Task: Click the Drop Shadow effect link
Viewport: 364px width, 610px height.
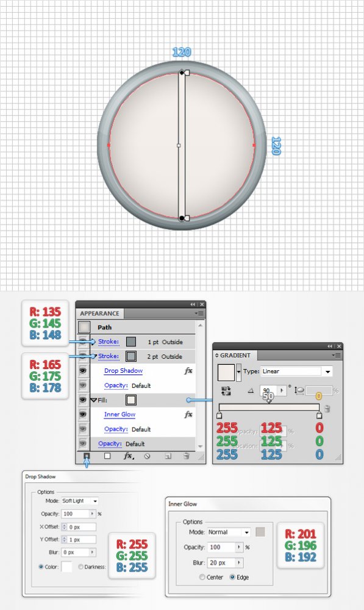Action: tap(123, 371)
